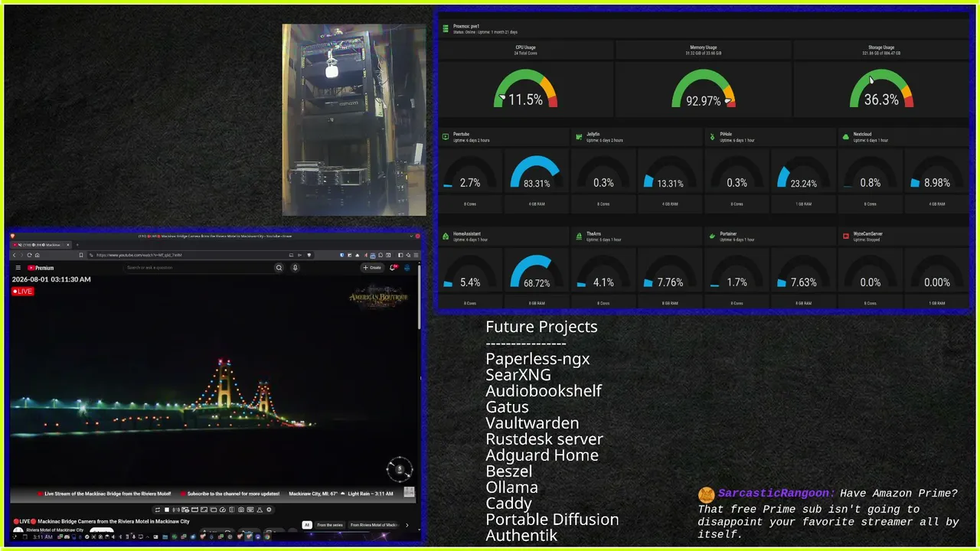Click the 'Adguard Home' project text
This screenshot has height=551, width=980.
coord(542,455)
